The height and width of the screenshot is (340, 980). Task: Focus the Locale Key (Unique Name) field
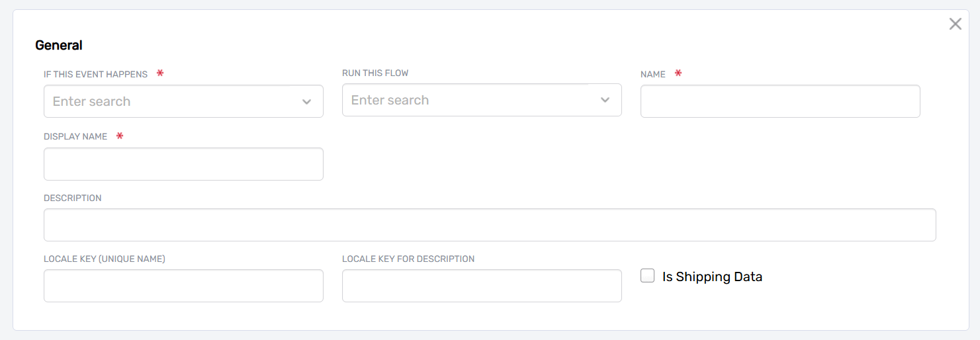(x=183, y=286)
